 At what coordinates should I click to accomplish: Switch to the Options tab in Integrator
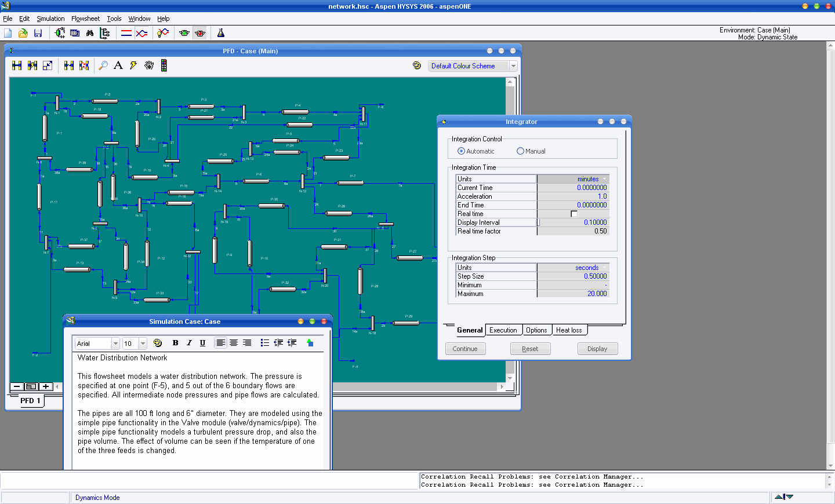coord(536,330)
